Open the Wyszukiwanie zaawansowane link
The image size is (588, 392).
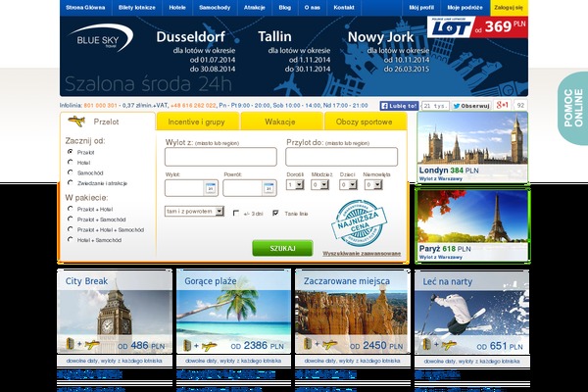(x=362, y=254)
